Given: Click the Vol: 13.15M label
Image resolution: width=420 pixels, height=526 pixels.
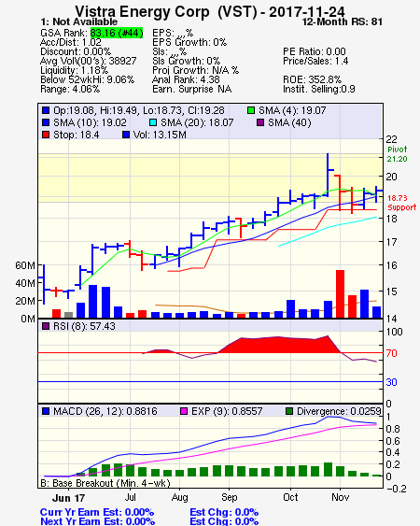Looking at the screenshot, I should (160, 135).
